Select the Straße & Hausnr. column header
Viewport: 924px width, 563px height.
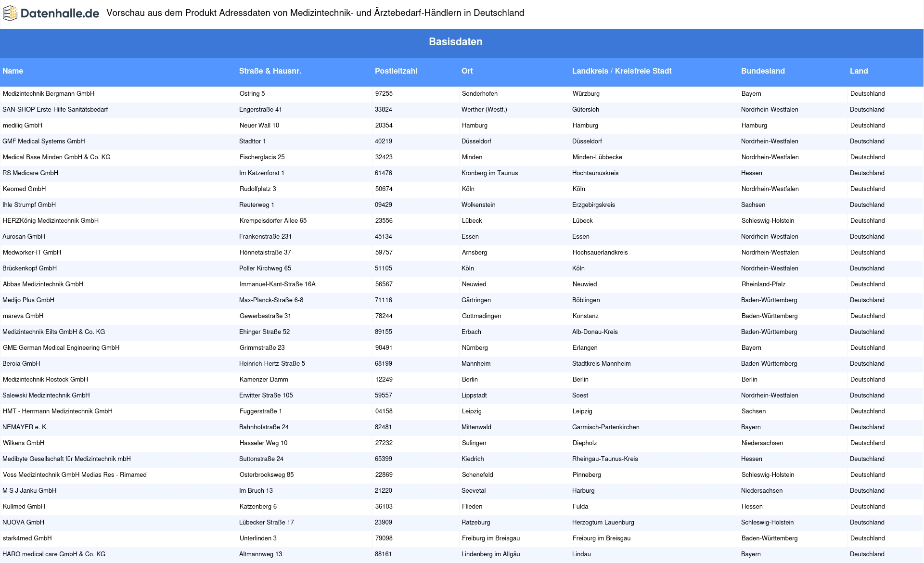(x=270, y=71)
